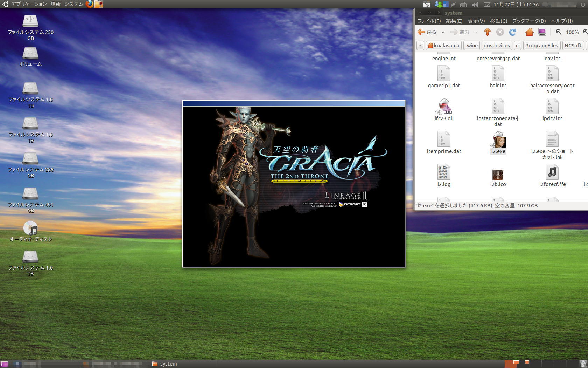
Task: Click the volume icon in panel
Action: click(x=475, y=4)
